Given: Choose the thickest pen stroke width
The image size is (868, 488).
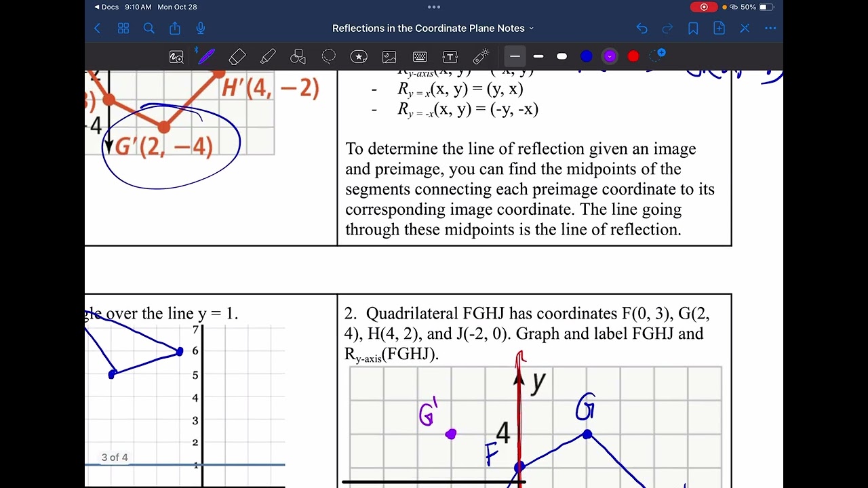Looking at the screenshot, I should click(x=561, y=56).
